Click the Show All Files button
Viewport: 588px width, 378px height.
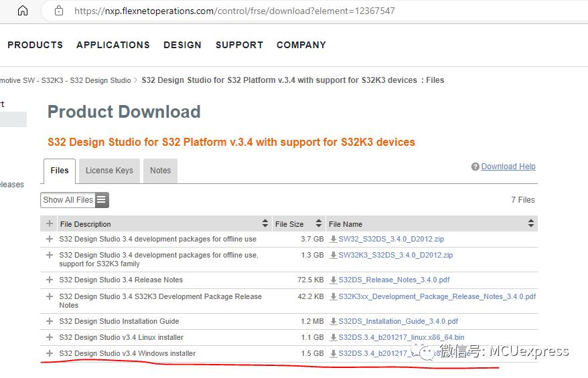(74, 200)
